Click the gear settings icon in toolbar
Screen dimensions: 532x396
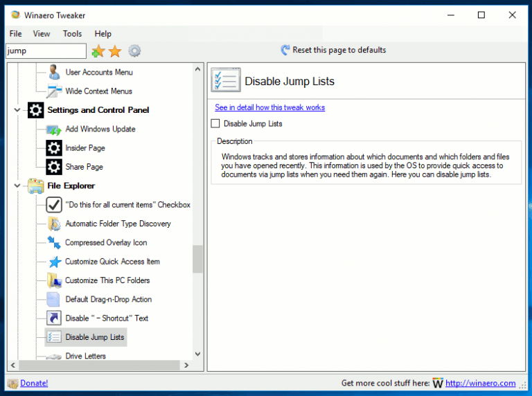point(134,51)
